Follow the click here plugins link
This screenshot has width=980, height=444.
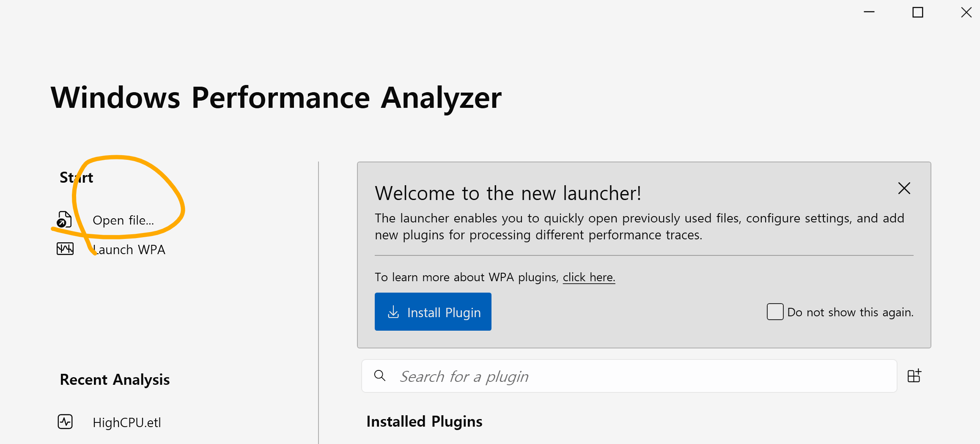pyautogui.click(x=588, y=277)
